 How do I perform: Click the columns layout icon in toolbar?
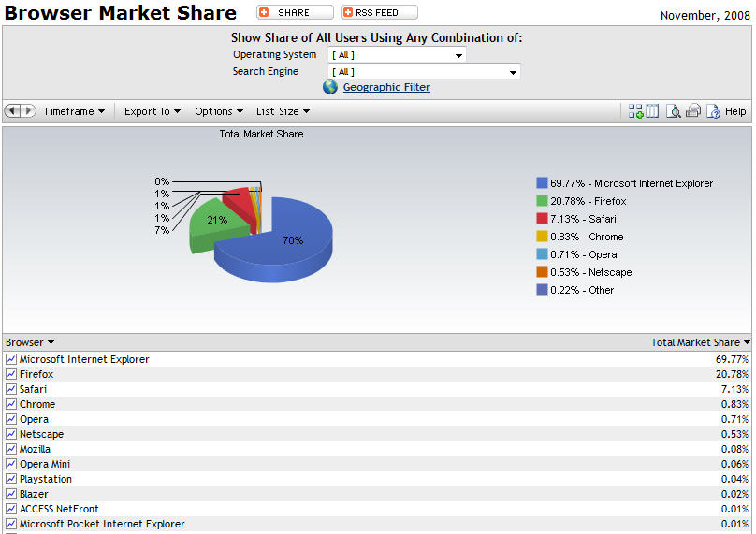(652, 111)
